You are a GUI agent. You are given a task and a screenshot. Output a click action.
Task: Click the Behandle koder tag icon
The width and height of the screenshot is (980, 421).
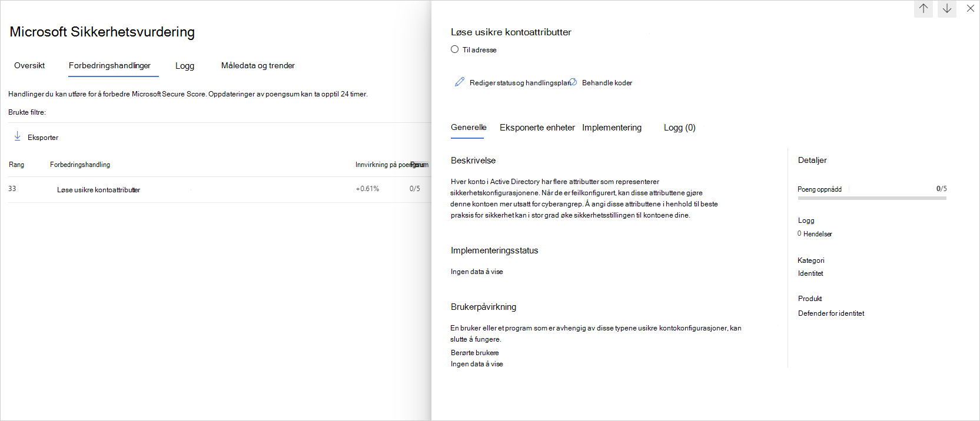point(573,82)
